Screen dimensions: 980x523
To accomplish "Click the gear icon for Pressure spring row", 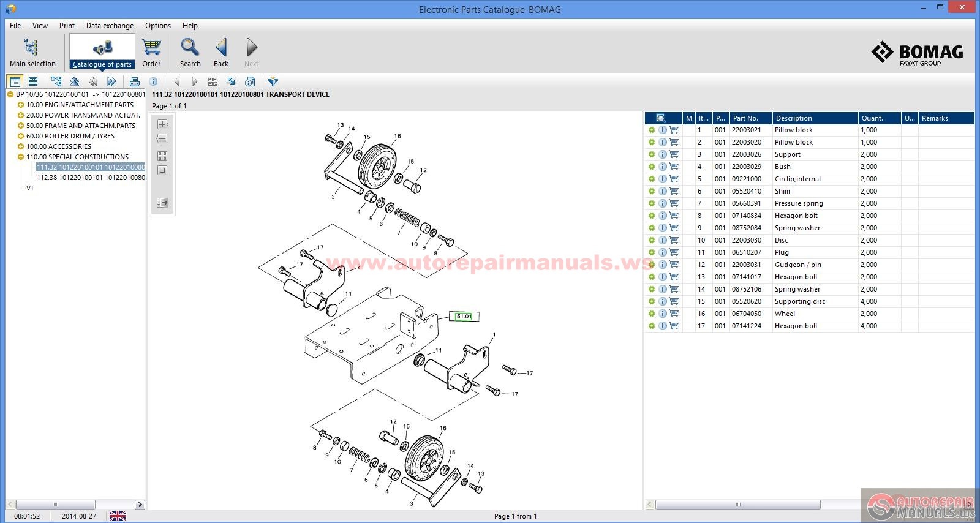I will click(x=652, y=203).
